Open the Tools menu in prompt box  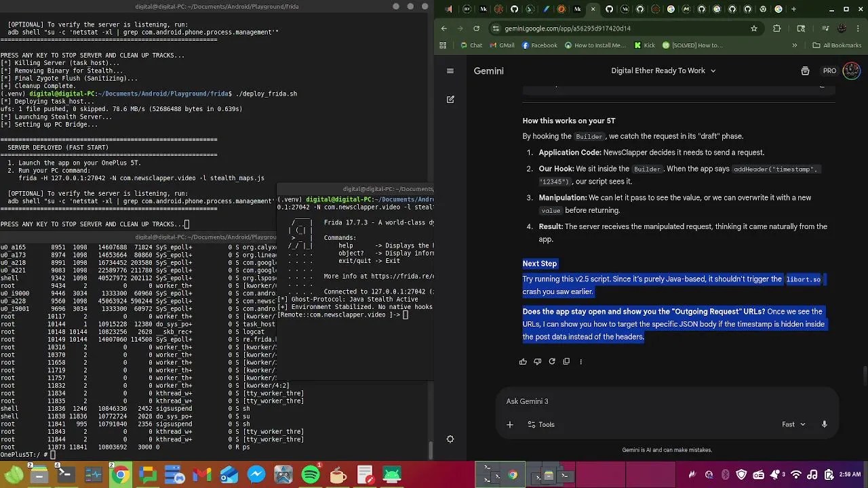pos(541,424)
